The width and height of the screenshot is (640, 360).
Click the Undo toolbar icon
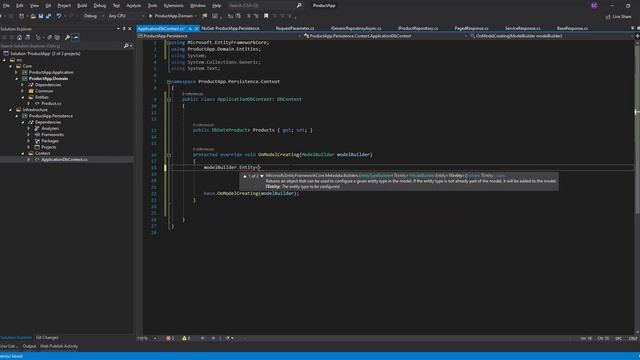[59, 16]
